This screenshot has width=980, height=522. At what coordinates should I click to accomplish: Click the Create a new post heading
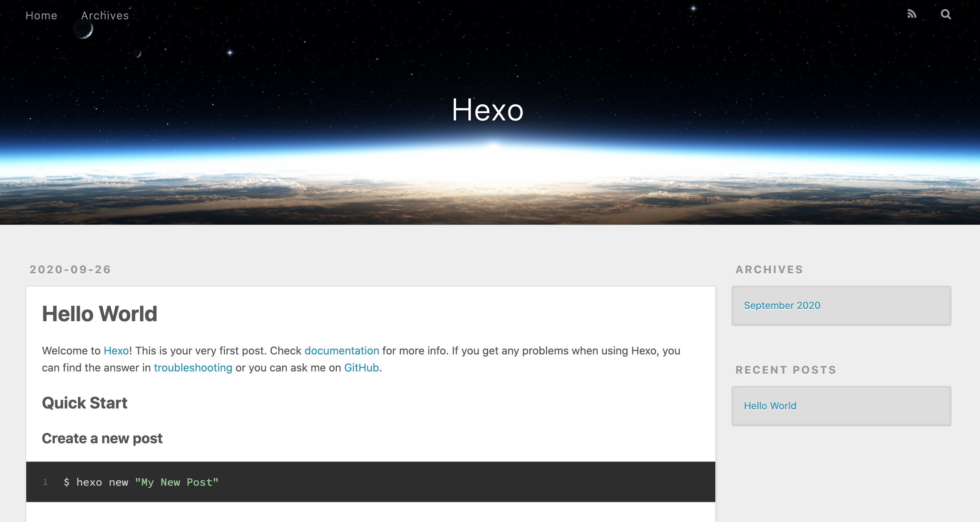102,439
